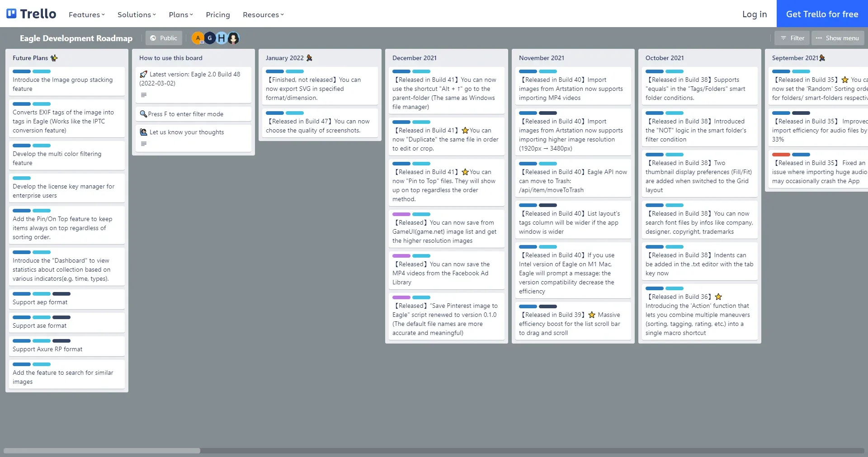The width and height of the screenshot is (868, 457).
Task: Click the star on Random Sorting card
Action: pos(845,80)
